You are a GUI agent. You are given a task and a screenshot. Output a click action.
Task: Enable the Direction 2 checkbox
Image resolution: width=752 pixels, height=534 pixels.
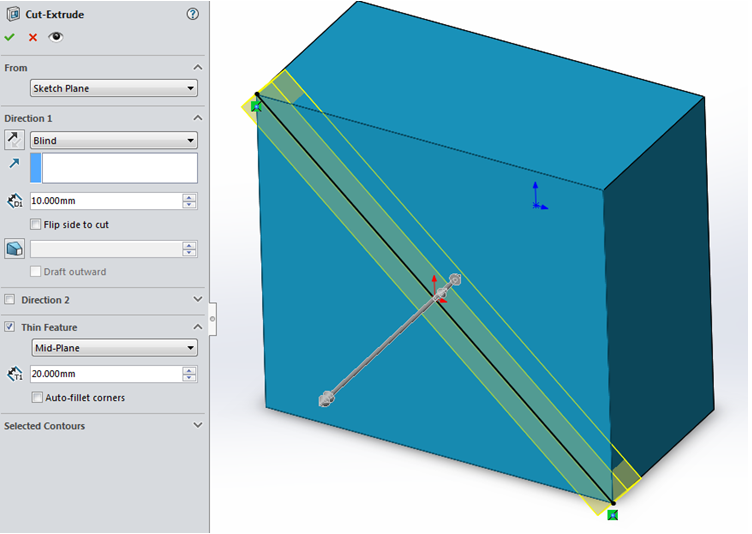point(10,299)
